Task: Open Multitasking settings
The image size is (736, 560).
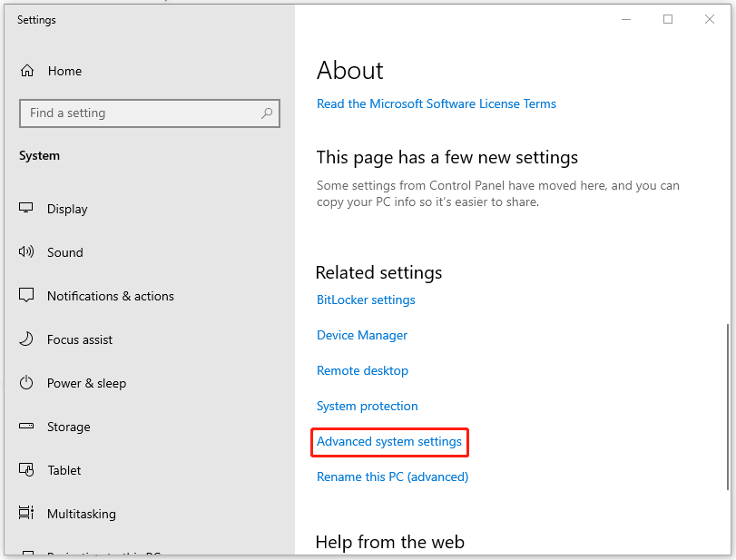Action: point(81,514)
